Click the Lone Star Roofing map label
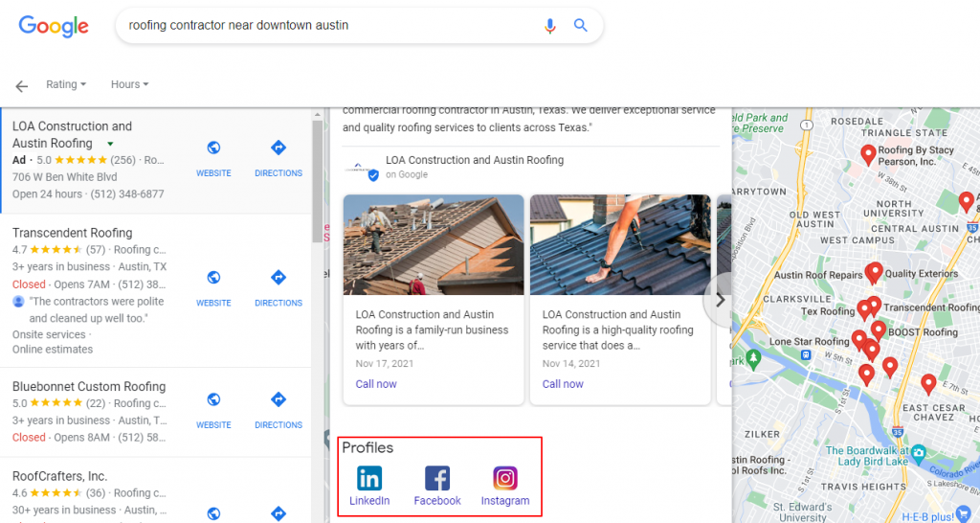The width and height of the screenshot is (980, 523). pyautogui.click(x=809, y=342)
